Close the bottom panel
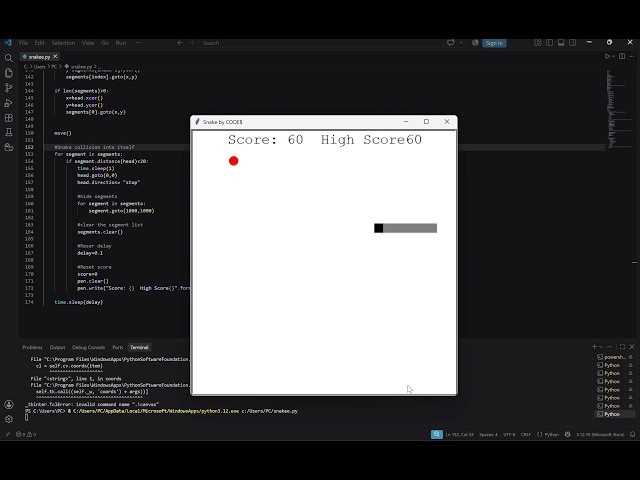The width and height of the screenshot is (640, 480). (632, 347)
